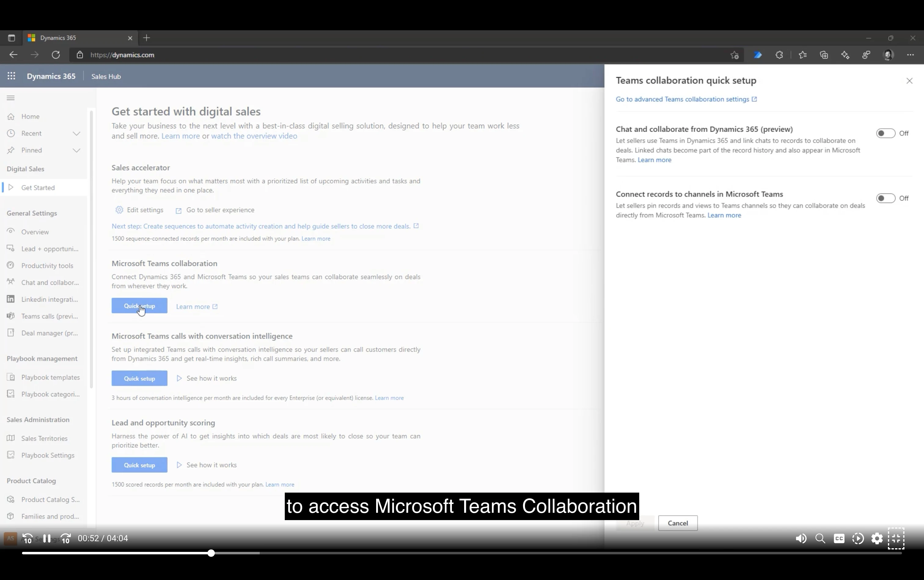Close the Teams collaboration quick setup panel
Viewport: 924px width, 580px height.
coord(909,81)
